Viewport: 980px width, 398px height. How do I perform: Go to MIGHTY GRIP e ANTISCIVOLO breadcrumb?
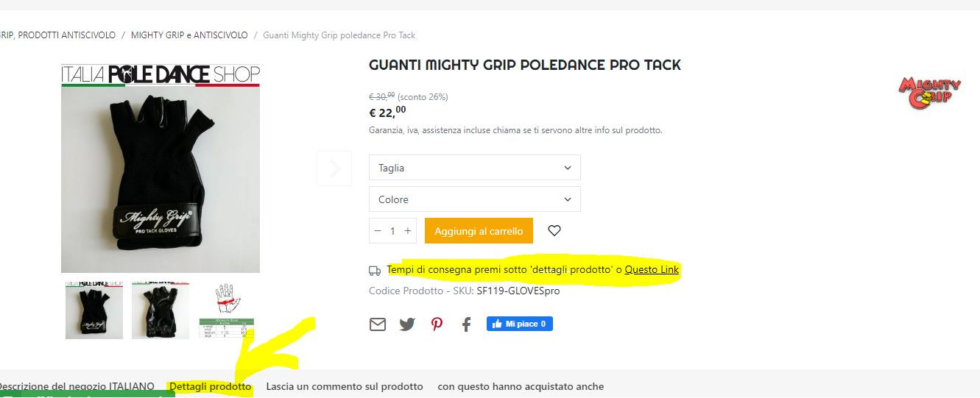(189, 35)
